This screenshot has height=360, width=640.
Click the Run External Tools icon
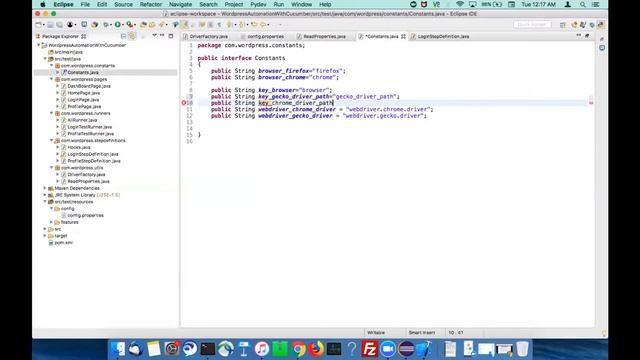click(130, 25)
